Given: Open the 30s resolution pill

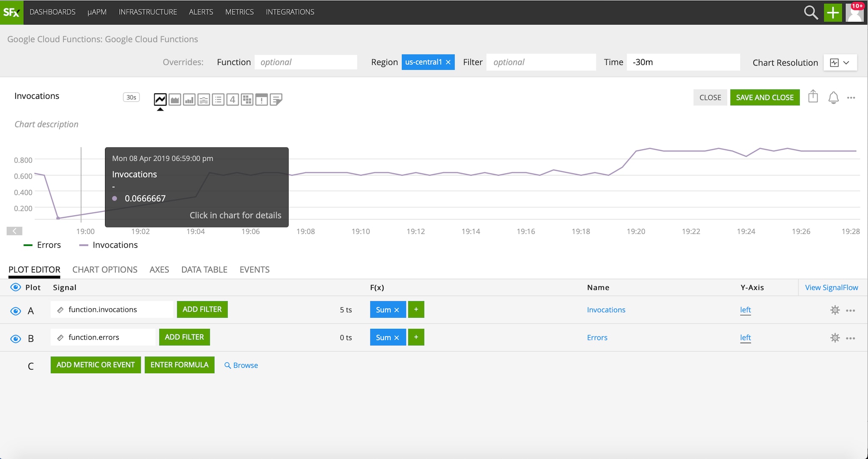Looking at the screenshot, I should click(131, 97).
